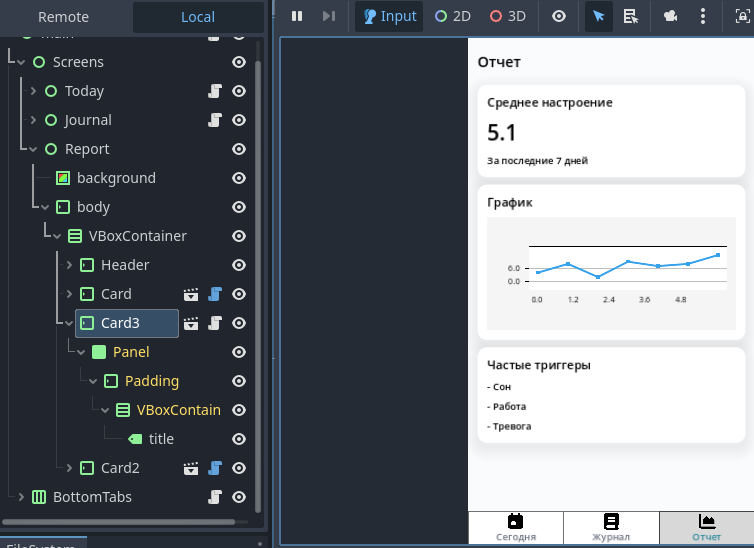Open the three-dot more options menu

[704, 16]
